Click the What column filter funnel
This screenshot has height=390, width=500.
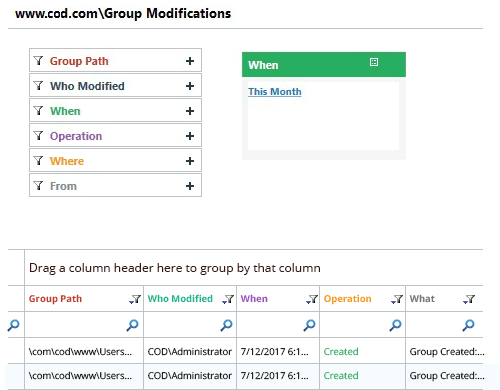coord(469,299)
